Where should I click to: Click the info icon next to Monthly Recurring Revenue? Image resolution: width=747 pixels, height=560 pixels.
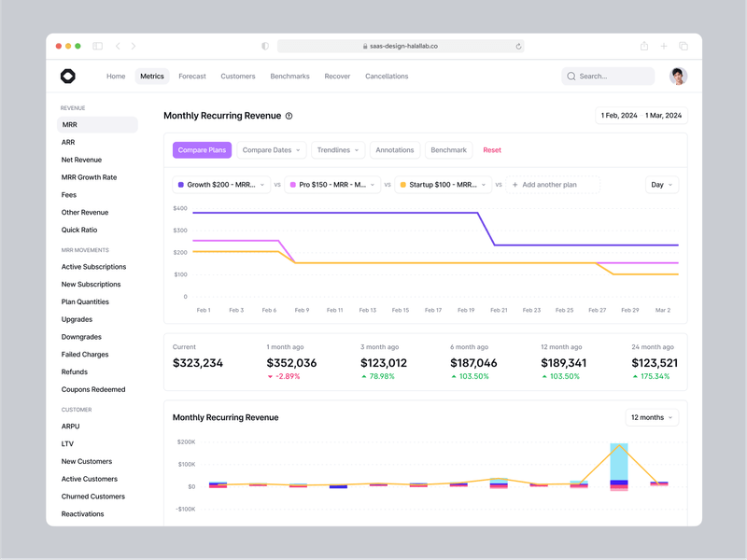(289, 116)
